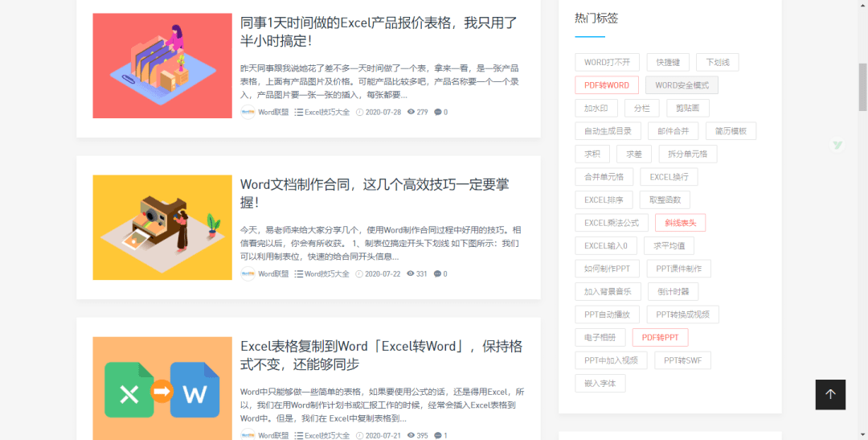Select the 加水印 tag

pyautogui.click(x=596, y=108)
